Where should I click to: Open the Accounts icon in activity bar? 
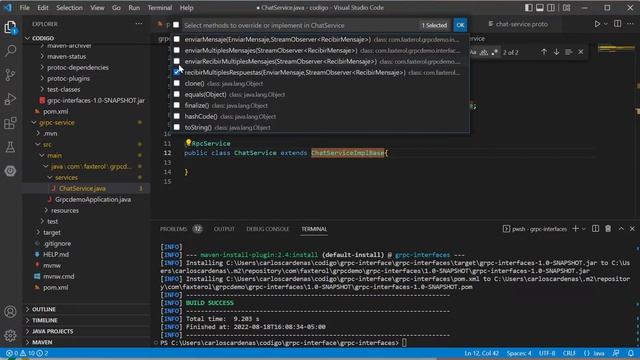coord(10,311)
